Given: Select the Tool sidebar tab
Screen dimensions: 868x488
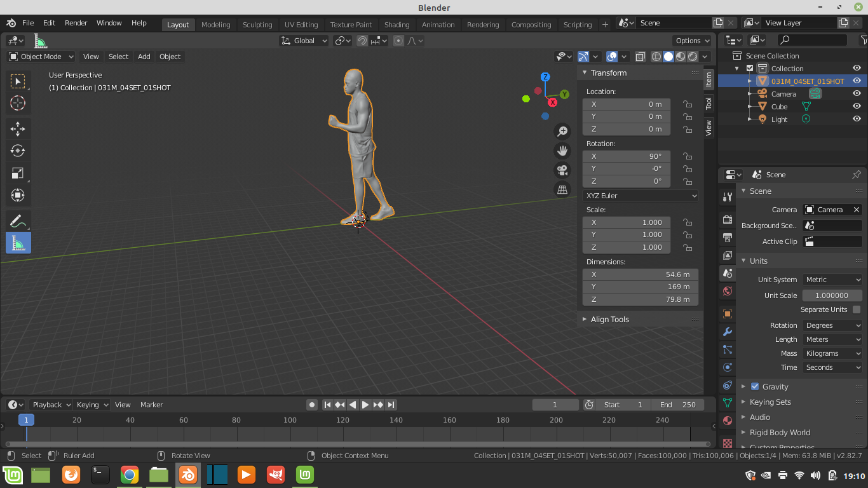Looking at the screenshot, I should click(x=709, y=103).
